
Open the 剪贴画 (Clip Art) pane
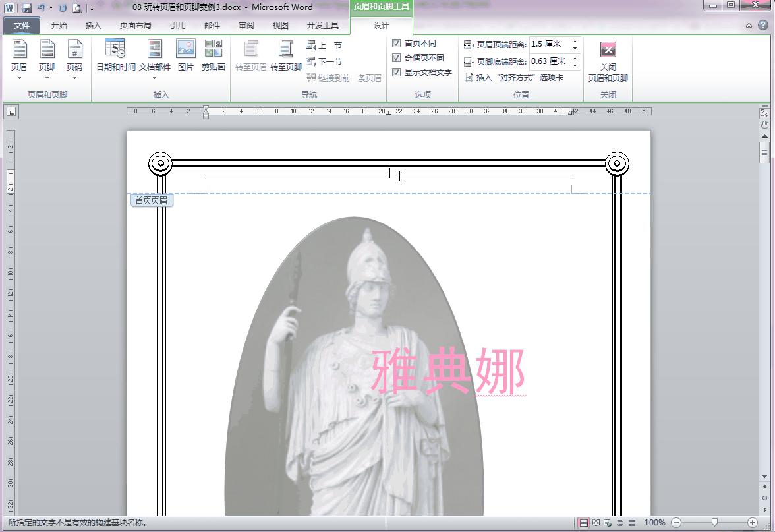click(x=214, y=58)
